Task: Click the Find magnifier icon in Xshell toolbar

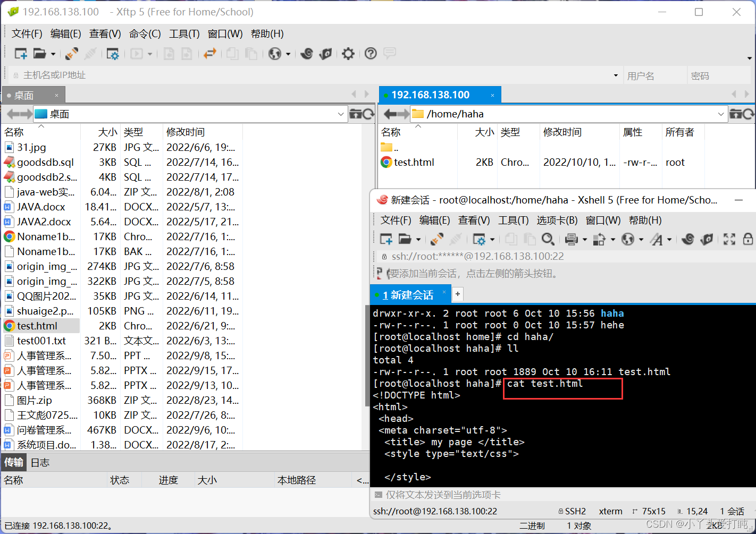Action: click(548, 240)
